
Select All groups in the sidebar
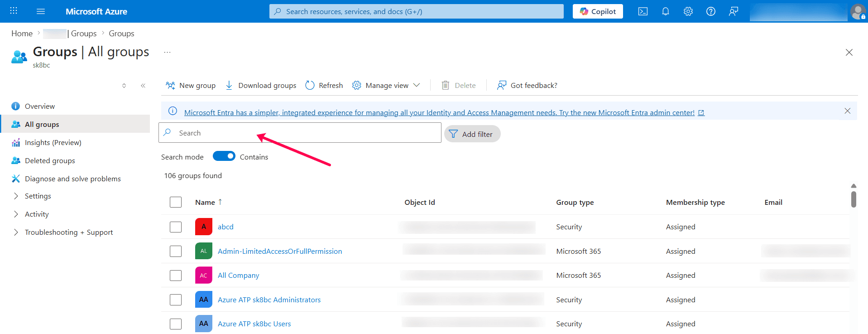pyautogui.click(x=75, y=124)
